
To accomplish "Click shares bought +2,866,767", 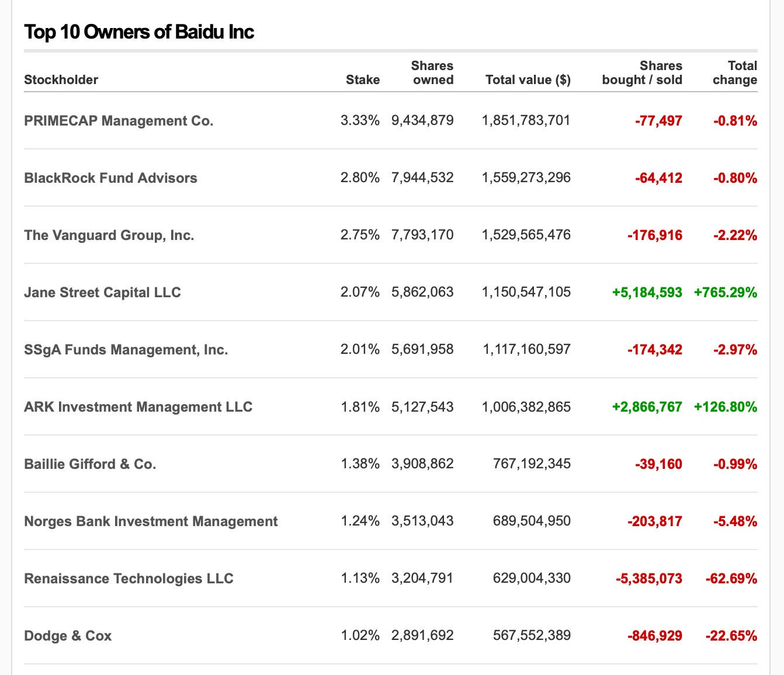I will (x=647, y=407).
